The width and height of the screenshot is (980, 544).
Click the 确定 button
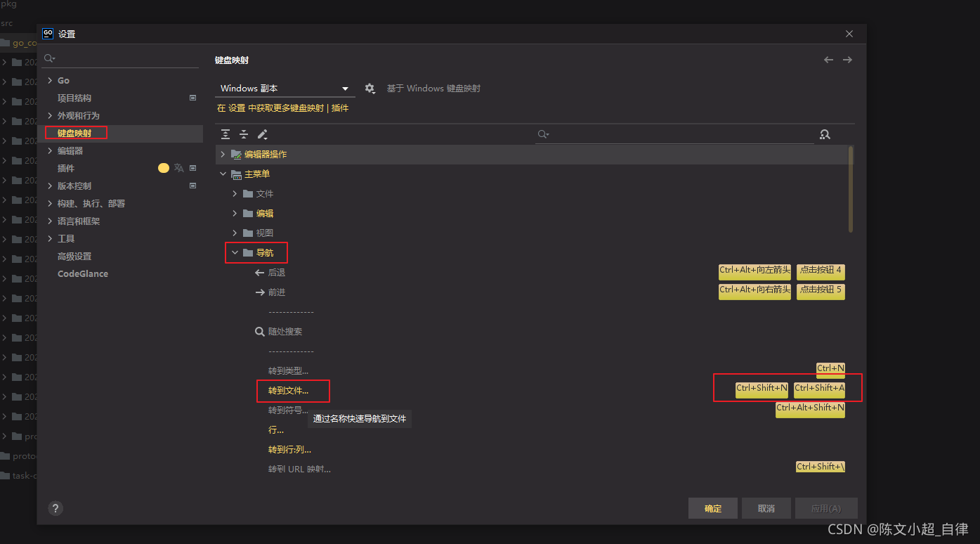click(x=713, y=508)
